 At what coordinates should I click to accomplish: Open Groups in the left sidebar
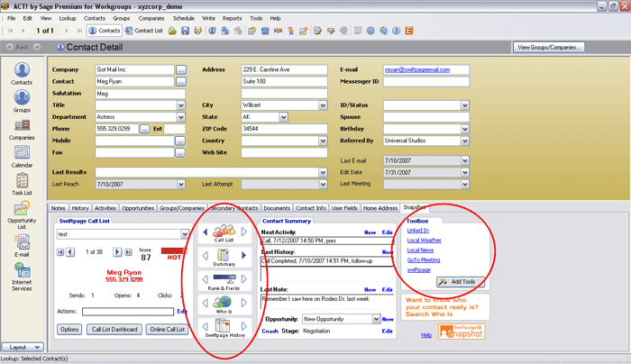click(x=22, y=101)
